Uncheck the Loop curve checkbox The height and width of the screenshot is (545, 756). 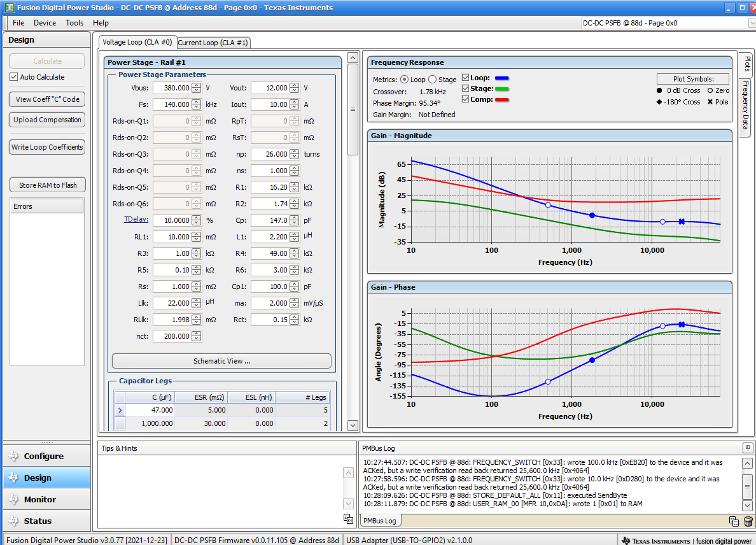pyautogui.click(x=466, y=78)
